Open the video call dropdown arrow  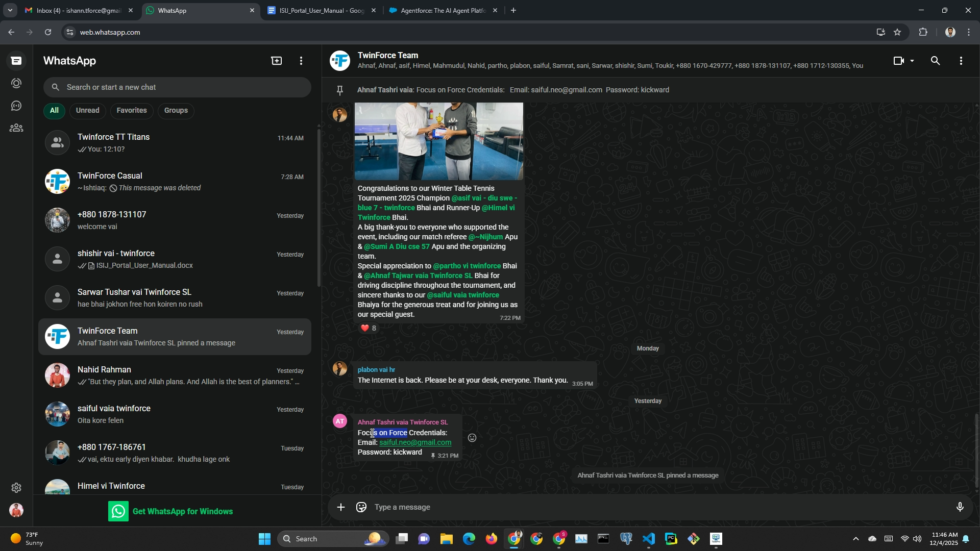click(x=912, y=61)
